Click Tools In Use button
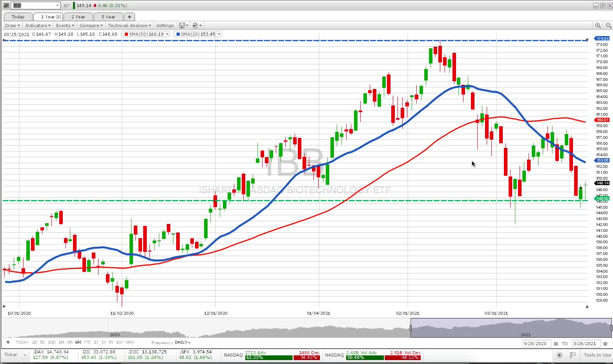613x364 pixels. point(597,355)
